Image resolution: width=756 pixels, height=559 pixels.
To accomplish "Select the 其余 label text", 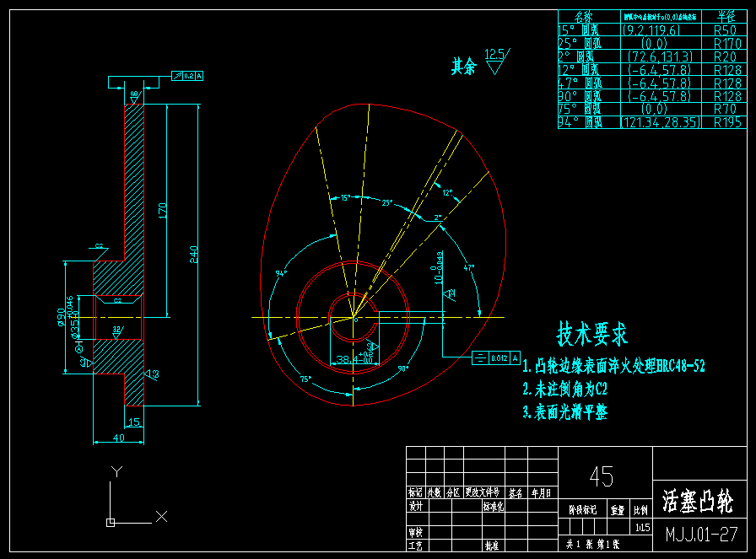I will click(x=463, y=66).
